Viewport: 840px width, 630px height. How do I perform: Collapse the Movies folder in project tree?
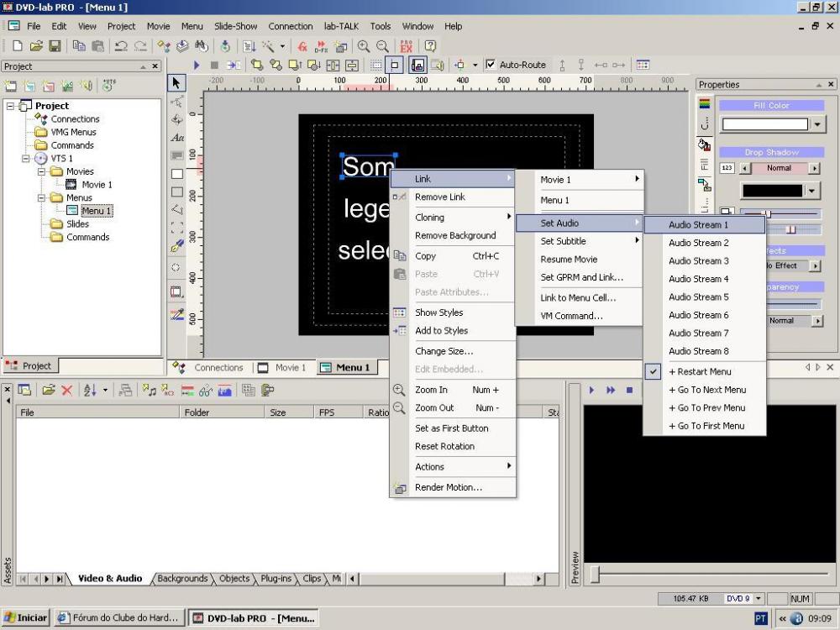[x=39, y=171]
